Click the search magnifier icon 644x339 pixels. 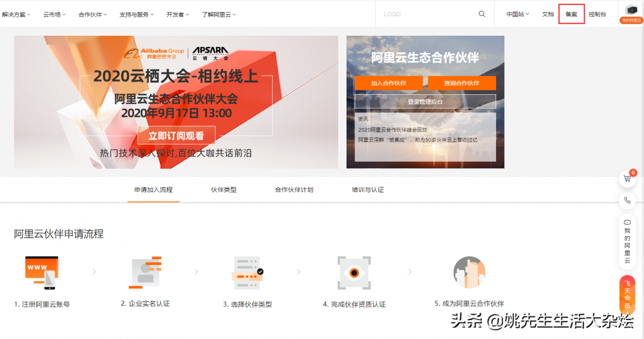pyautogui.click(x=481, y=14)
